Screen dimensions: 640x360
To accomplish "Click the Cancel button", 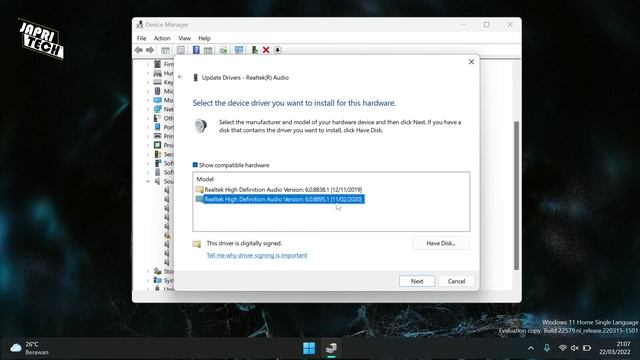I will [x=456, y=281].
